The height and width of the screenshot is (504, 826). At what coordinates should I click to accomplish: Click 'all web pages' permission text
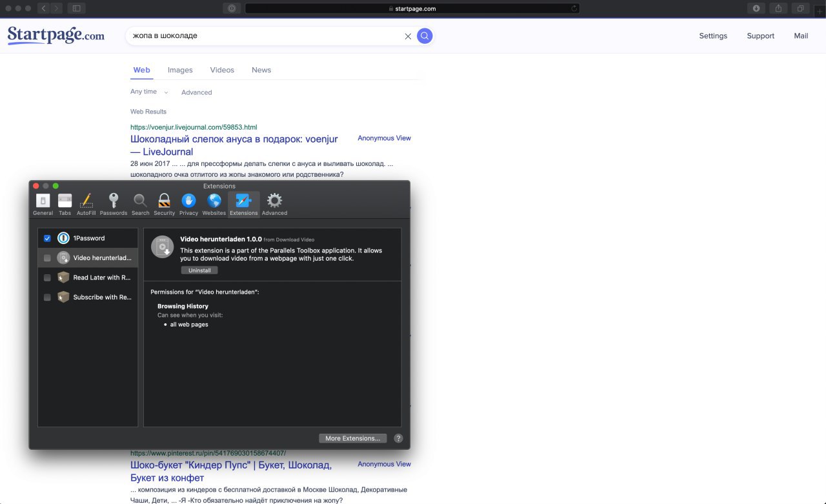tap(189, 325)
